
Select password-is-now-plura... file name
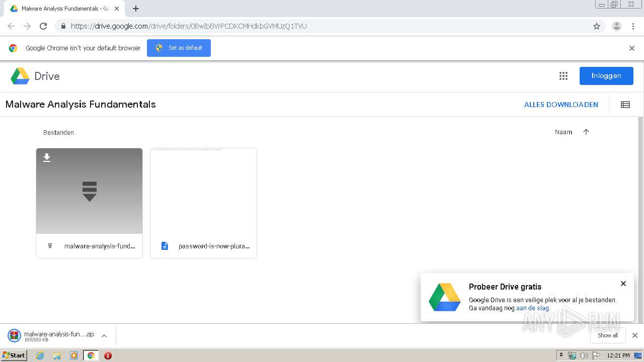click(214, 246)
